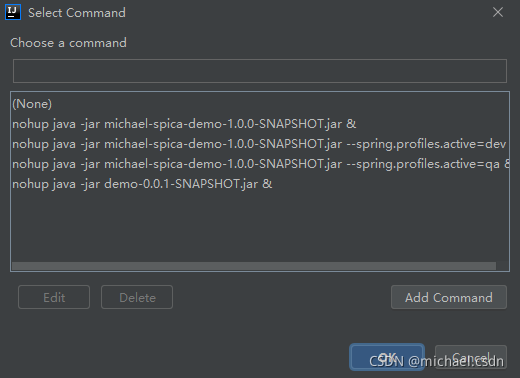520x378 pixels.
Task: Click the Delete button
Action: [137, 297]
